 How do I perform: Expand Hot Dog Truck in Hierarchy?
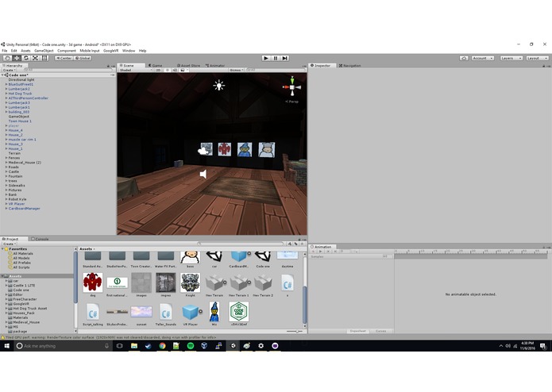(6, 94)
